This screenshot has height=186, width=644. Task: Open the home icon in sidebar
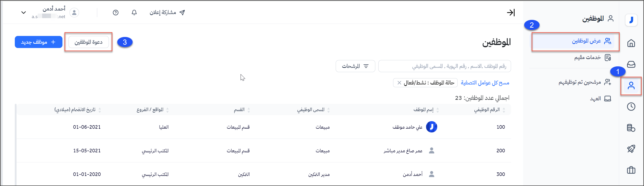pyautogui.click(x=631, y=43)
